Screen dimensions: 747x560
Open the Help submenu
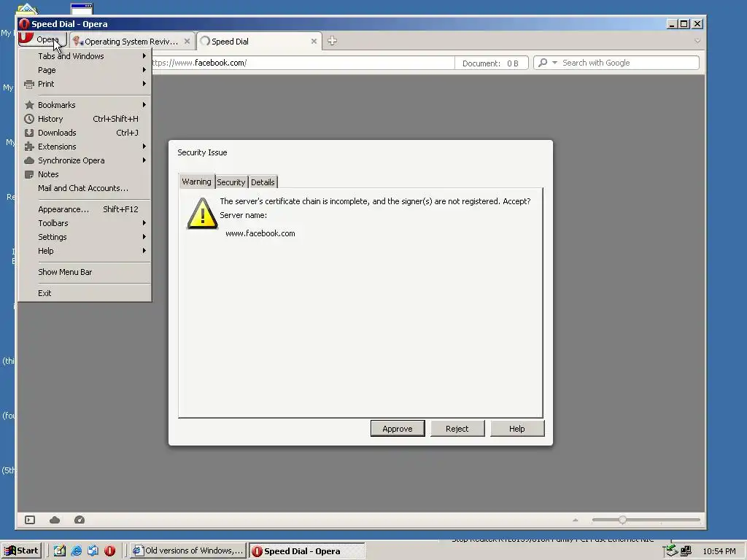[85, 251]
